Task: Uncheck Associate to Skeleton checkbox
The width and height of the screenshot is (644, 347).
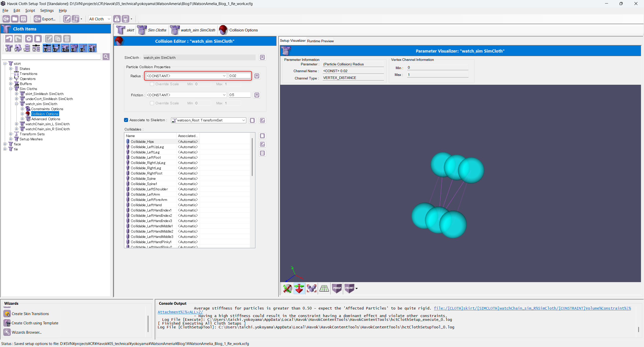Action: click(126, 120)
